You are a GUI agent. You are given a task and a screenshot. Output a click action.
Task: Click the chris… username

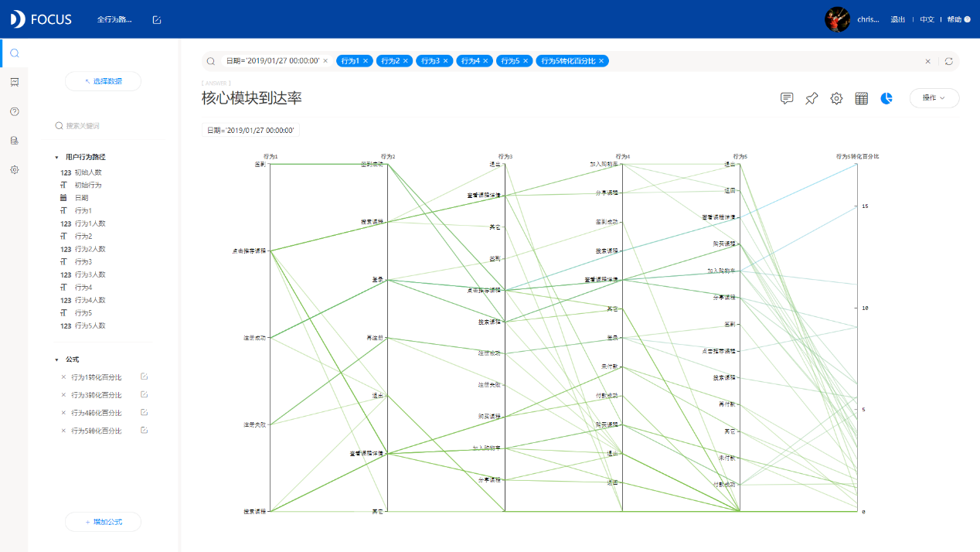[868, 19]
